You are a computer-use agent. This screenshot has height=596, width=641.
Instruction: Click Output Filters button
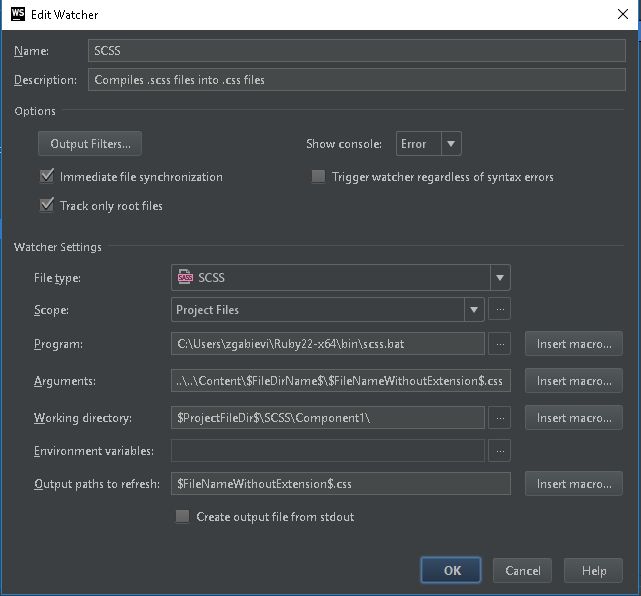click(x=90, y=143)
